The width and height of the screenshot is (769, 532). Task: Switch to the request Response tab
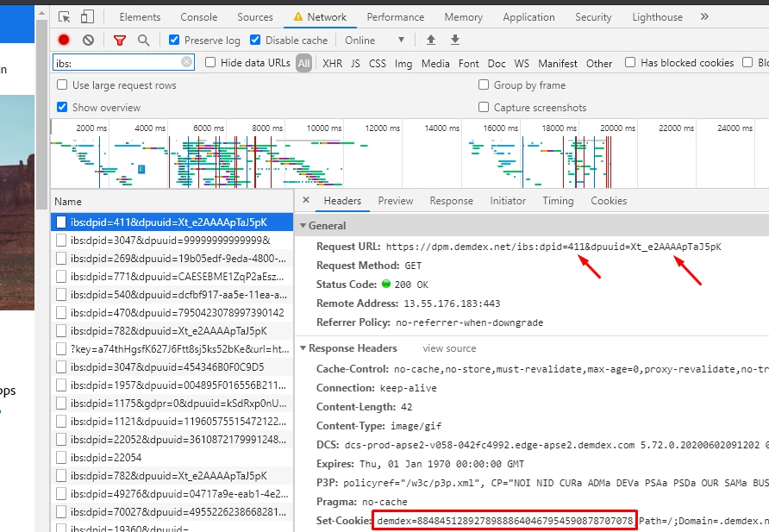point(451,201)
